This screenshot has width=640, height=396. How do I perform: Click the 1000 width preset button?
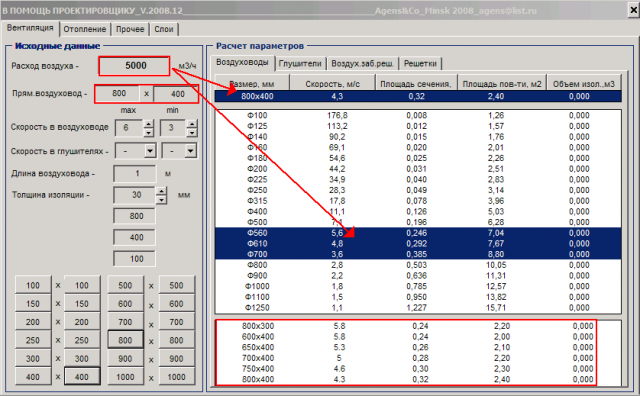pos(125,377)
